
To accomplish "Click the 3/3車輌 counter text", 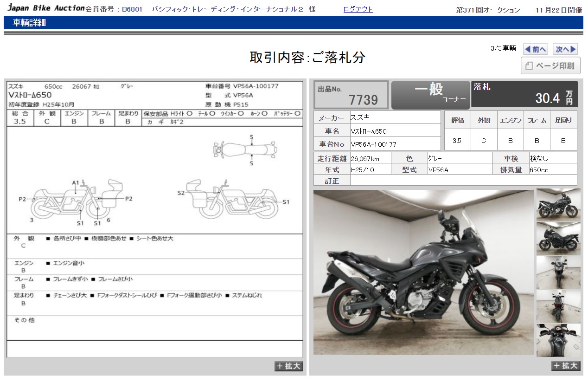I will coord(503,48).
